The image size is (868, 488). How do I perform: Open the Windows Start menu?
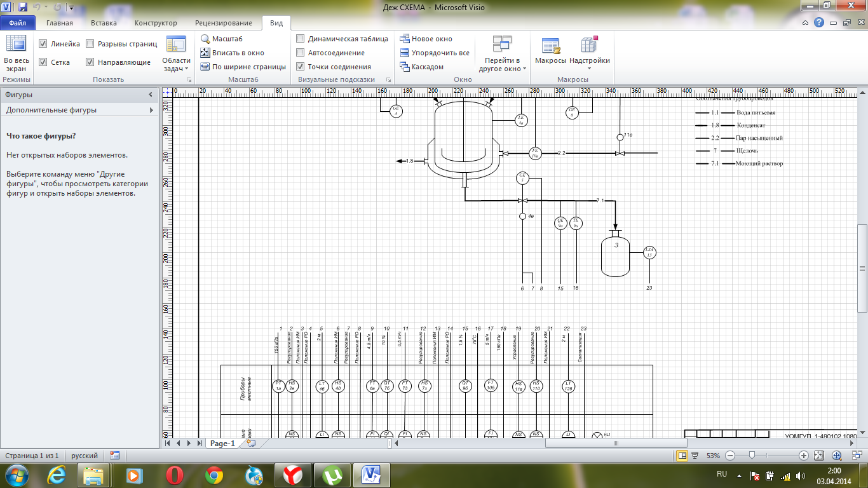point(16,475)
